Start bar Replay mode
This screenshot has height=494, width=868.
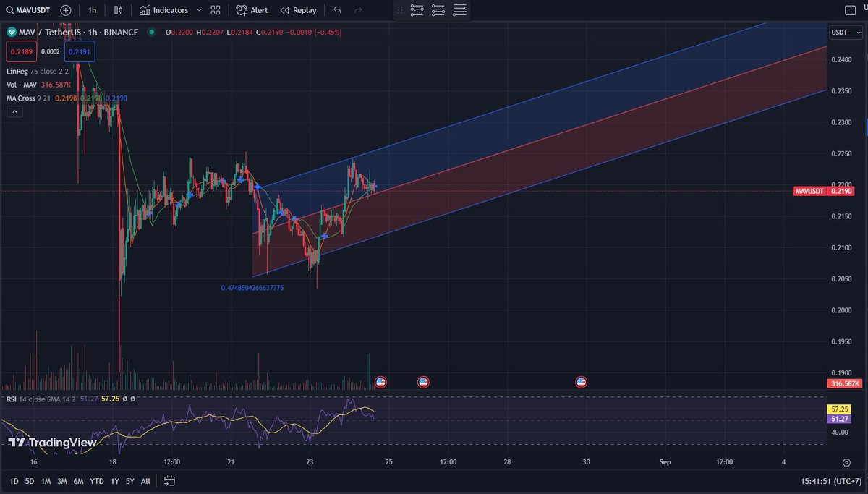298,10
